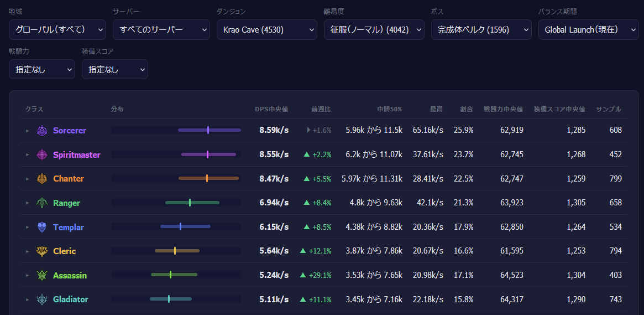Click the Ranger class icon

[43, 203]
